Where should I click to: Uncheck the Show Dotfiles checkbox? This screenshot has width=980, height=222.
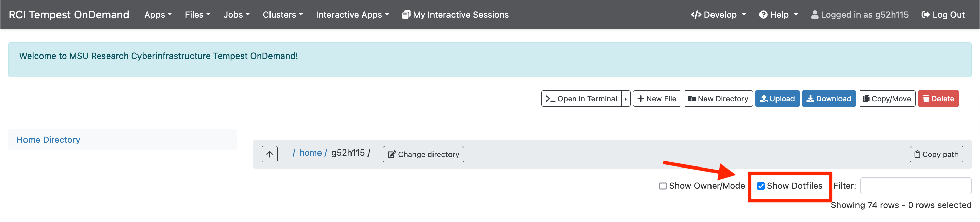pos(761,186)
